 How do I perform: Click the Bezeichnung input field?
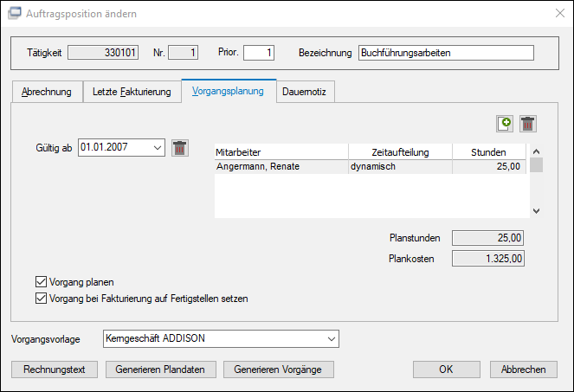446,53
